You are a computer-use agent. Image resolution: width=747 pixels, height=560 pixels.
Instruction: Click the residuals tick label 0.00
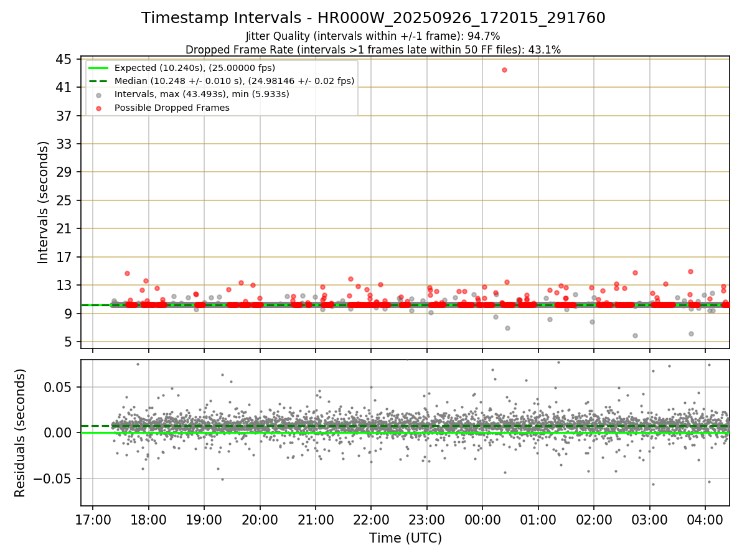click(x=58, y=433)
